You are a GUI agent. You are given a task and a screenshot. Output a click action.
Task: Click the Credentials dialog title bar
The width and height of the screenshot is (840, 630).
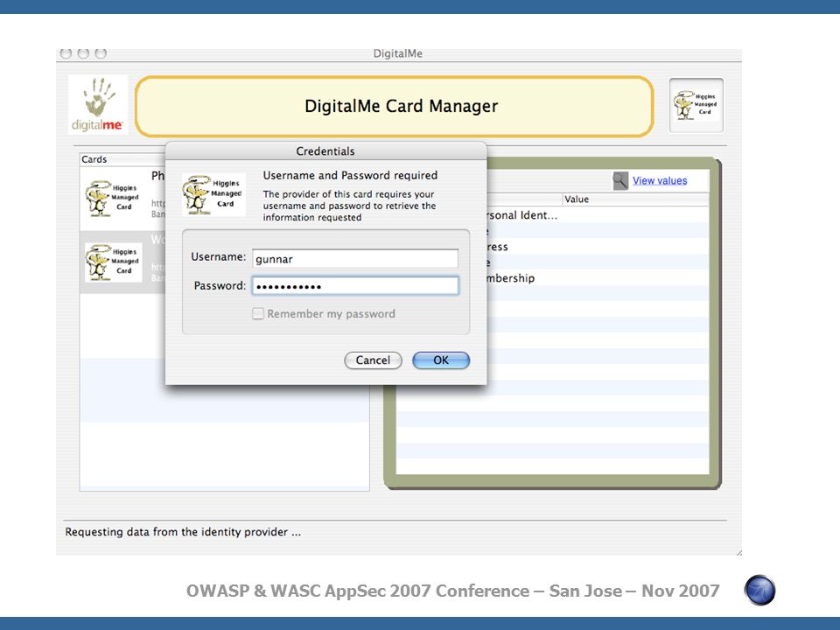tap(325, 151)
